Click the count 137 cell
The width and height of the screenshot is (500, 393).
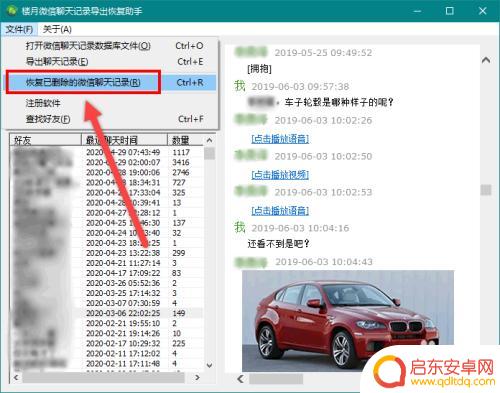[x=179, y=223]
